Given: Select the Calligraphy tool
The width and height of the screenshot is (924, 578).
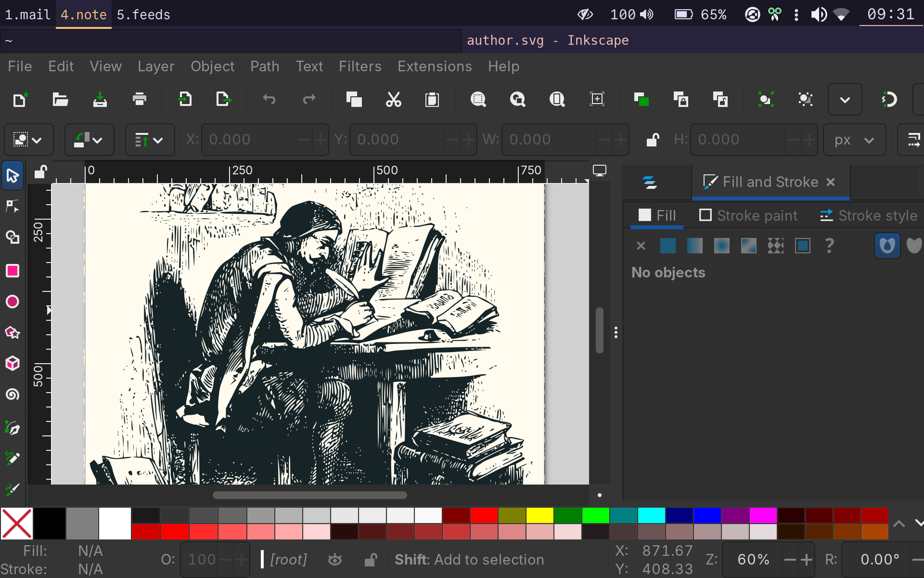Looking at the screenshot, I should pyautogui.click(x=13, y=488).
